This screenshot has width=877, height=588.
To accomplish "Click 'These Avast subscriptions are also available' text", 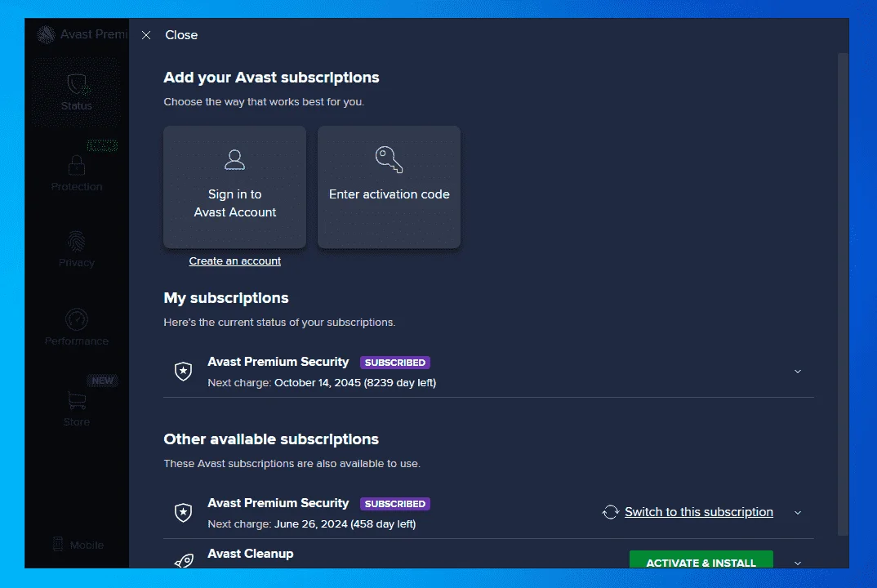I will (x=292, y=464).
